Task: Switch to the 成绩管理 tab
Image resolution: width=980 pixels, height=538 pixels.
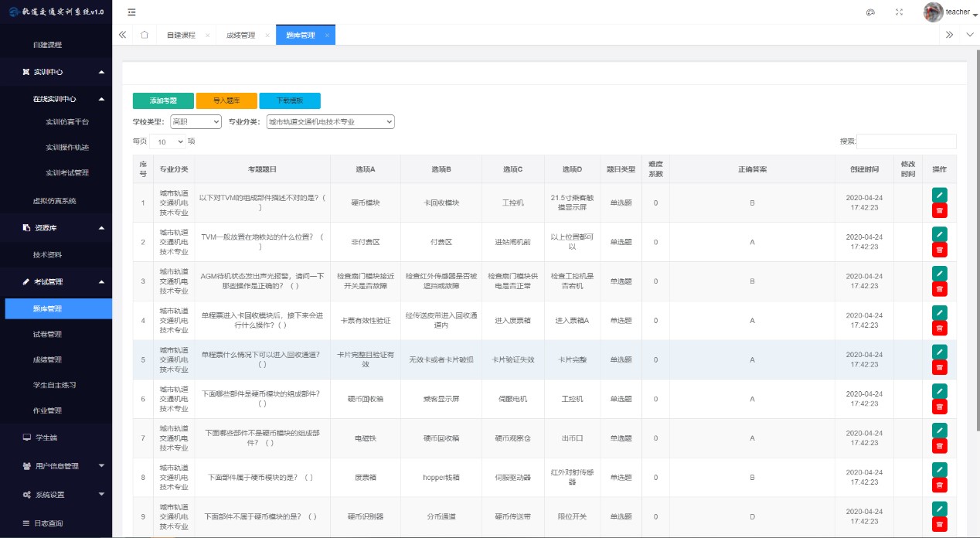Action: [x=240, y=36]
